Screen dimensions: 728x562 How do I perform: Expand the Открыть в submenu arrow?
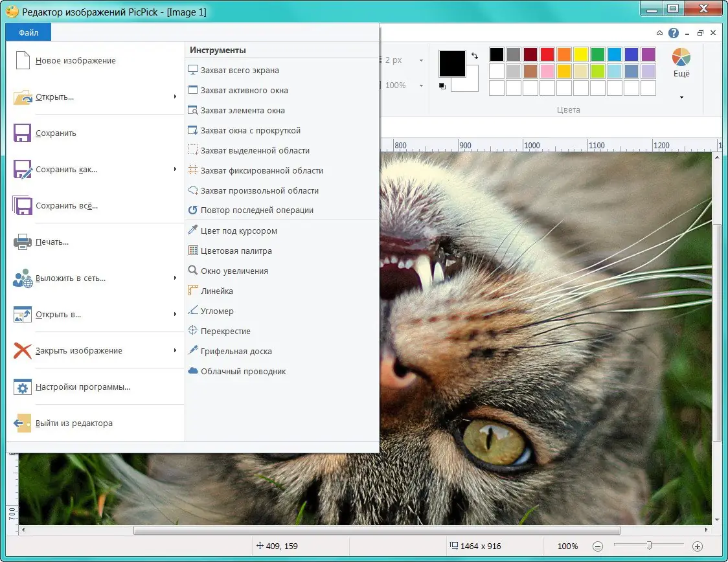(x=175, y=314)
